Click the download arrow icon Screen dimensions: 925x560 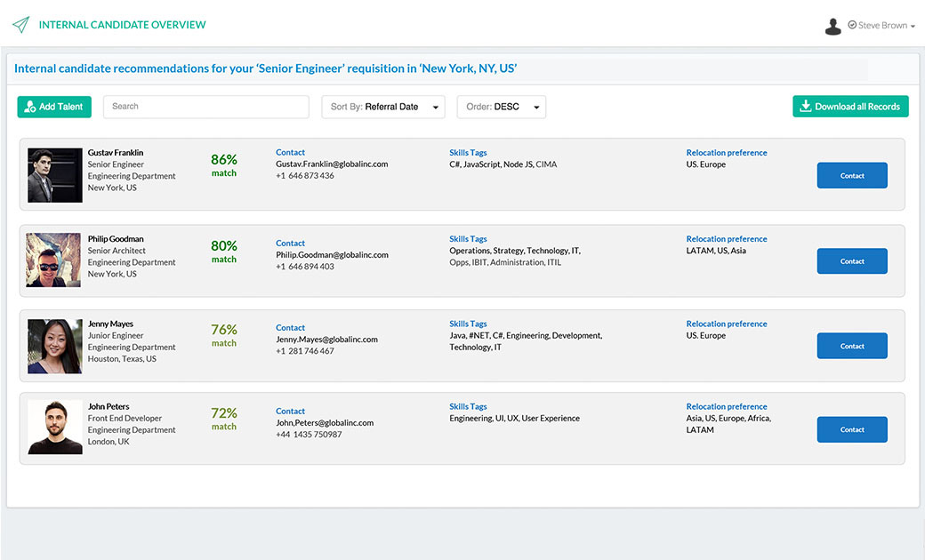805,106
